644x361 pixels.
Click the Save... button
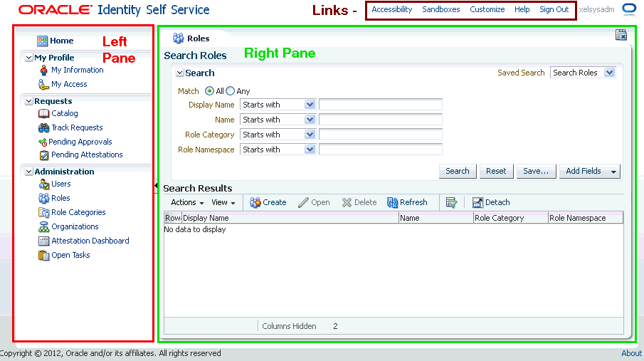pyautogui.click(x=536, y=171)
